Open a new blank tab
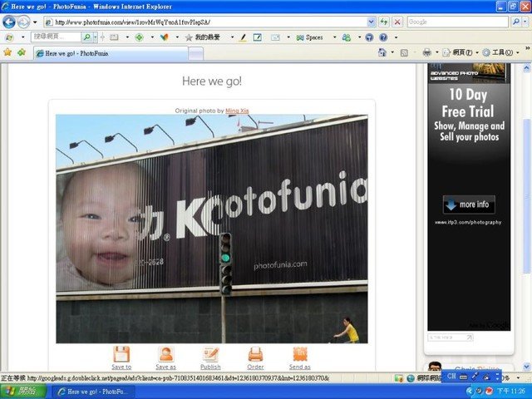The image size is (532, 399). pos(196,53)
